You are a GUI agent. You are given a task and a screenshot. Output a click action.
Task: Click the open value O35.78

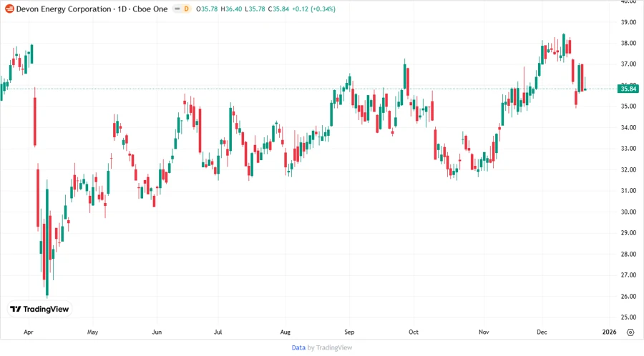[207, 9]
